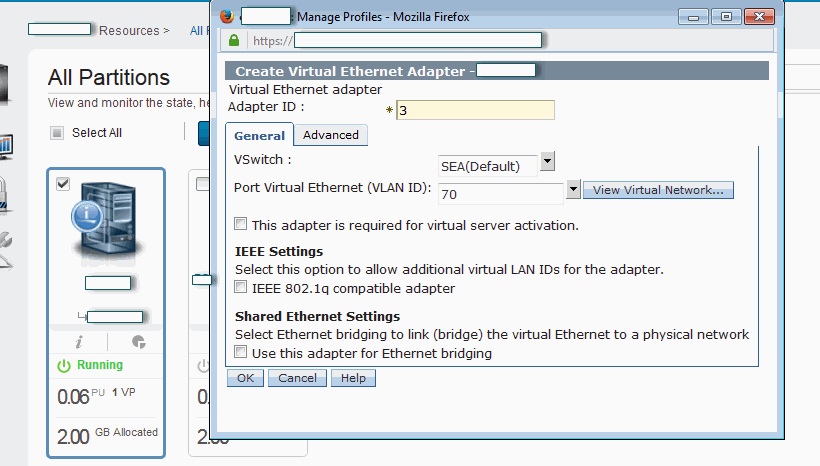Click the Firefox logo in title bar

(x=228, y=15)
